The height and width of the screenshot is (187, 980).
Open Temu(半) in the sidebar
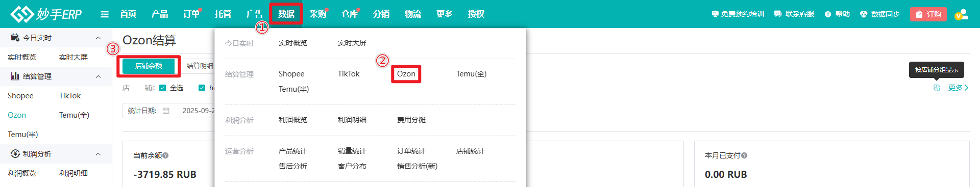tap(23, 135)
